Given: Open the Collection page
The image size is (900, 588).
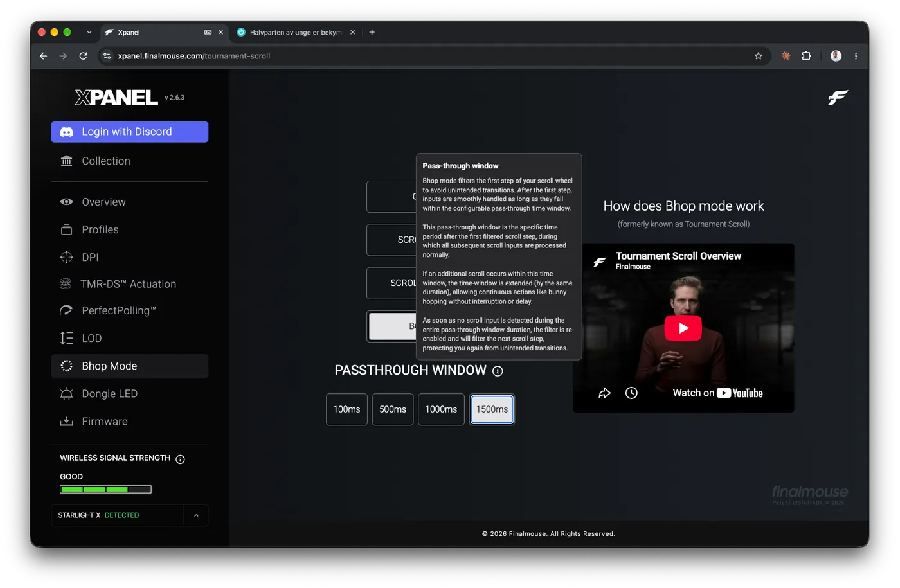Looking at the screenshot, I should pyautogui.click(x=130, y=161).
